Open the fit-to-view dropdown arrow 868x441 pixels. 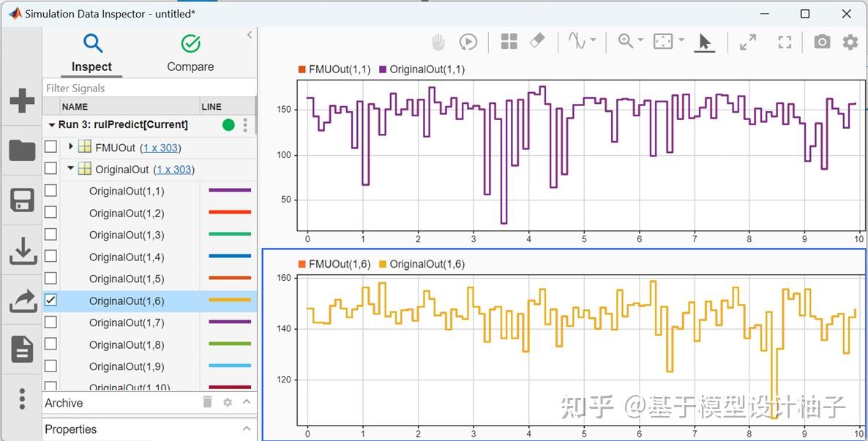click(681, 40)
